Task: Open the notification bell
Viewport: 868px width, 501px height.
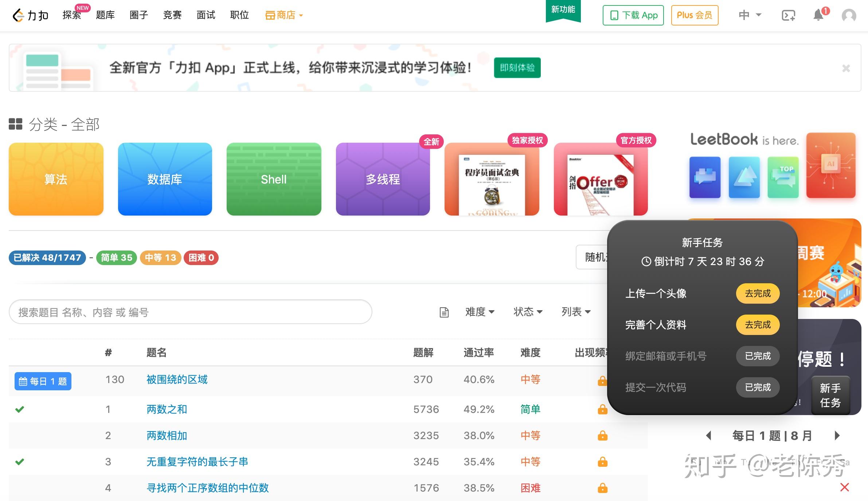Action: [819, 15]
